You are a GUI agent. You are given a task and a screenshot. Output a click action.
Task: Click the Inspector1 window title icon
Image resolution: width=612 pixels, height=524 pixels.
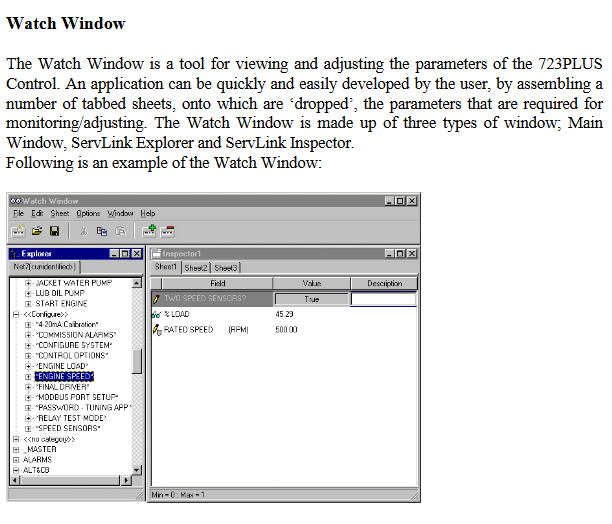157,254
